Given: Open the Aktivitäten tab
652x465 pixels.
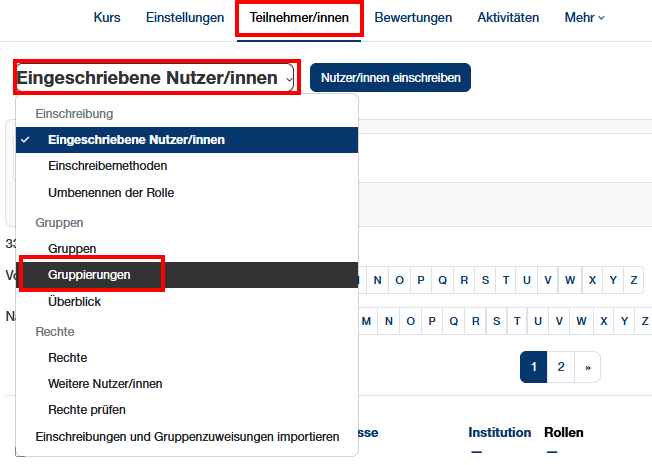Looking at the screenshot, I should point(508,18).
